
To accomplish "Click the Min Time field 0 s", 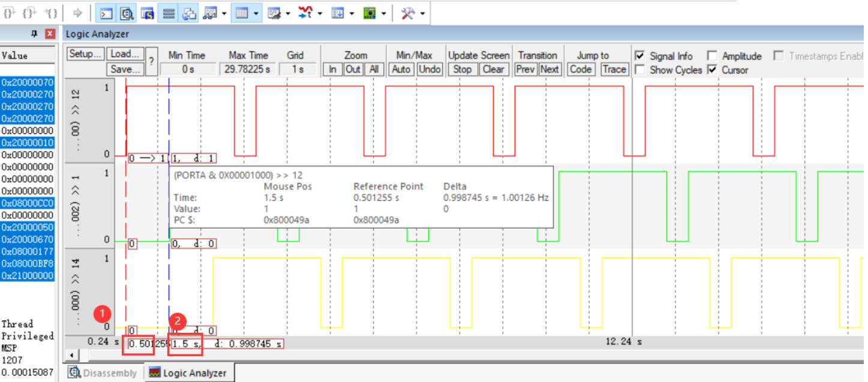I will [188, 70].
